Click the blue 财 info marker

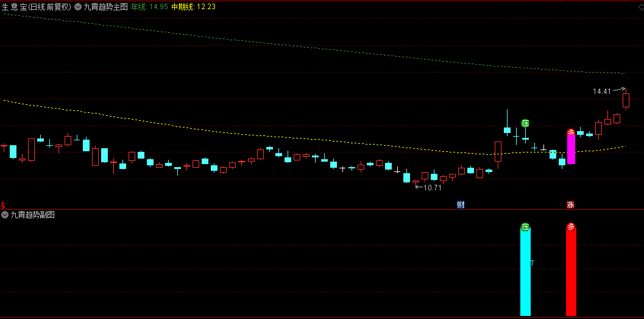[x=461, y=205]
